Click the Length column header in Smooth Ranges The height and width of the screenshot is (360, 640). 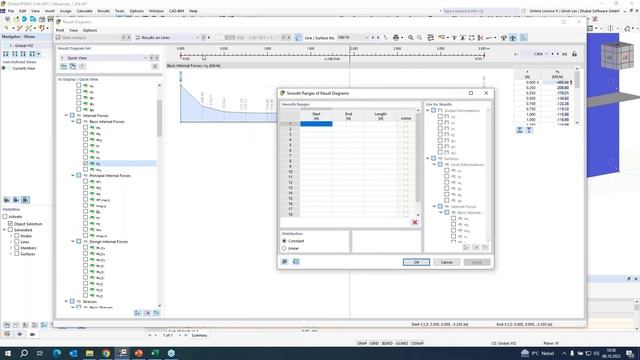pyautogui.click(x=380, y=116)
